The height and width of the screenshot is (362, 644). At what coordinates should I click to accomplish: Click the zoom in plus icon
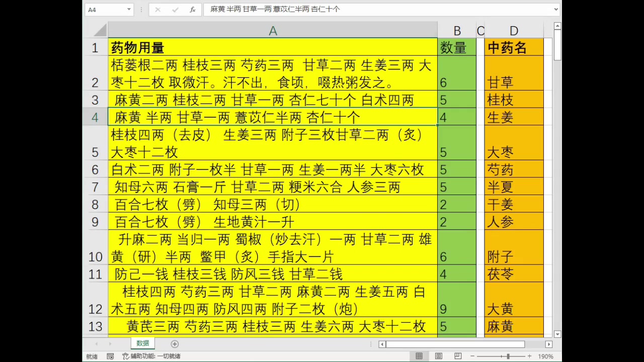click(x=529, y=356)
